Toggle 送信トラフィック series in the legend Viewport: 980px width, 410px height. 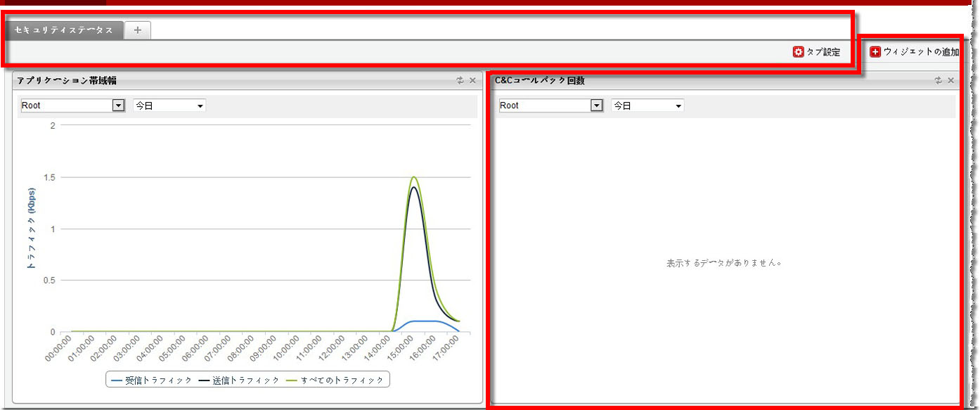point(239,380)
